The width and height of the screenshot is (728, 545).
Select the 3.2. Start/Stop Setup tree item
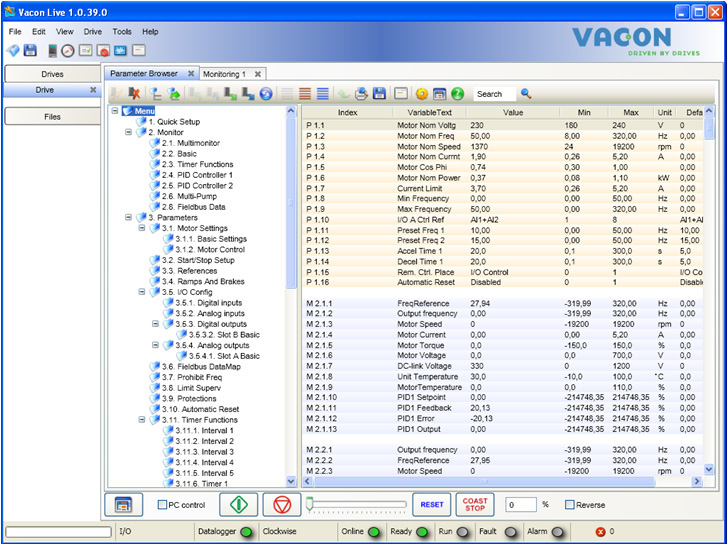click(198, 260)
